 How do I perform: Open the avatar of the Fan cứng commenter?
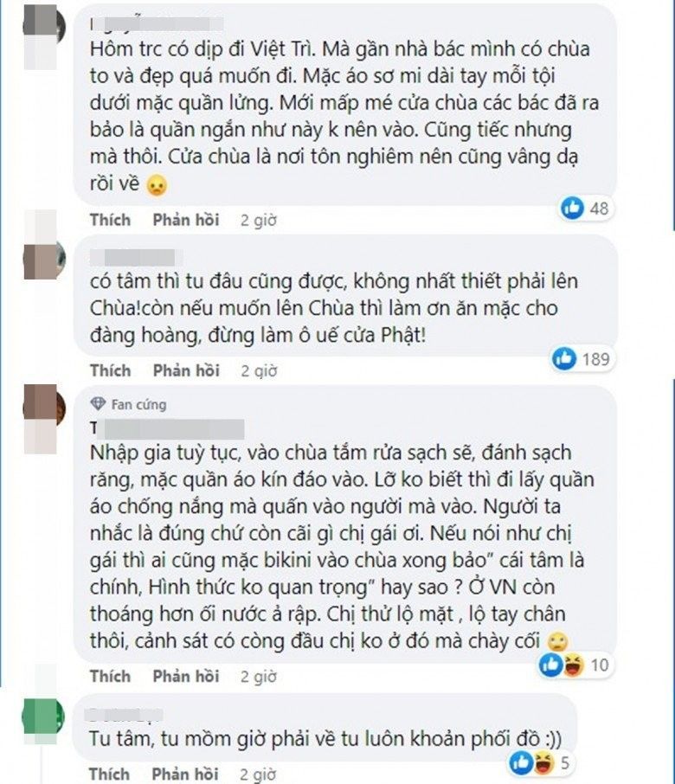pos(43,405)
